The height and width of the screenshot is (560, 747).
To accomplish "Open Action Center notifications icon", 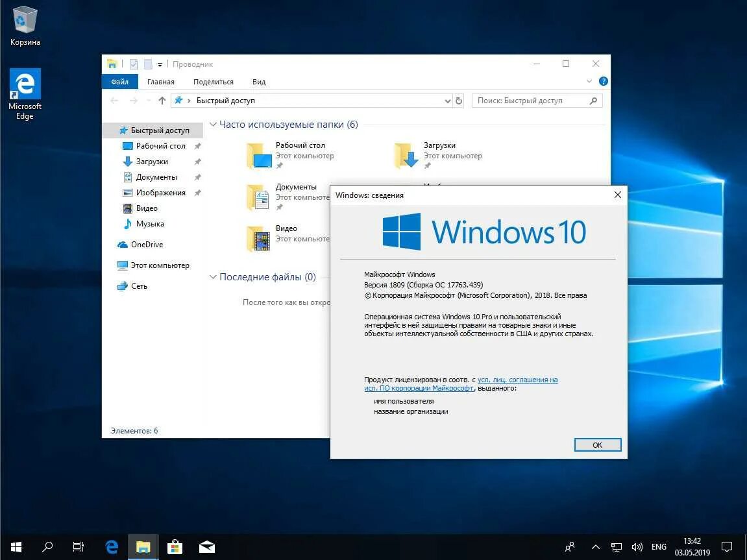I will point(727,546).
